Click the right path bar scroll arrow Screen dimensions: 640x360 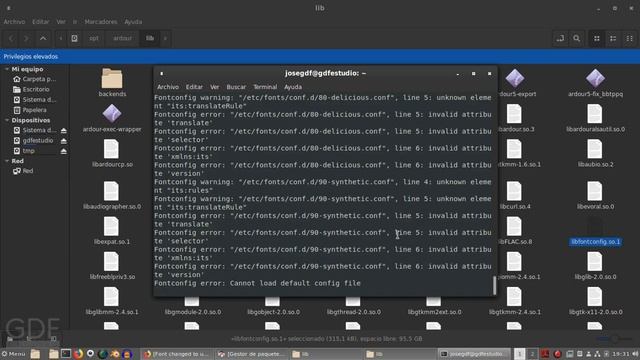165,38
